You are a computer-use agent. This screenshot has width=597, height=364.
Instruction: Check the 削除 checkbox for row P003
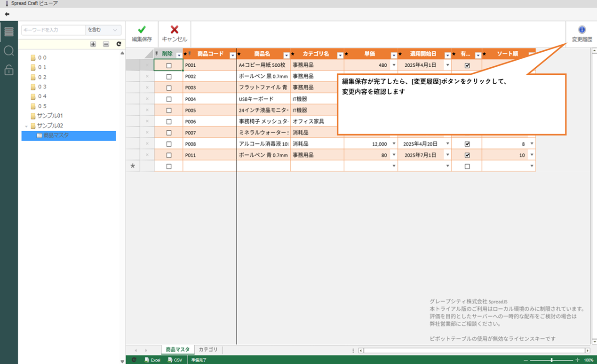pos(169,88)
